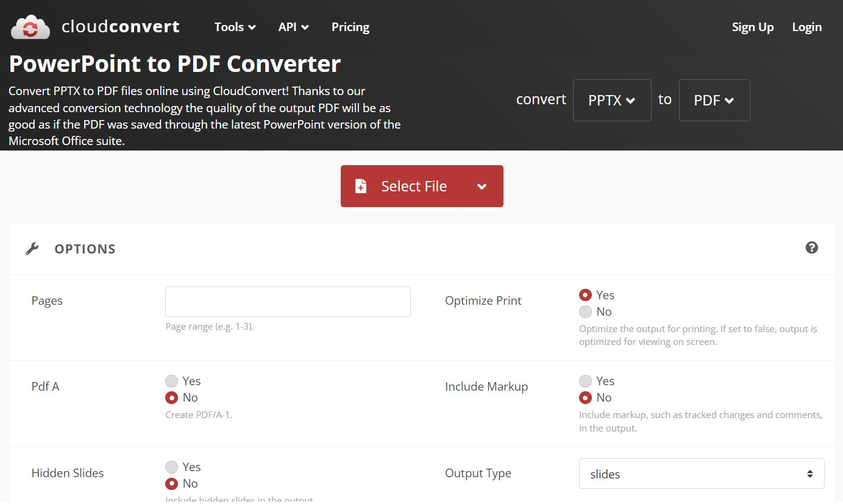The width and height of the screenshot is (843, 504).
Task: Click the wrench icon beside OPTIONS
Action: pos(32,249)
